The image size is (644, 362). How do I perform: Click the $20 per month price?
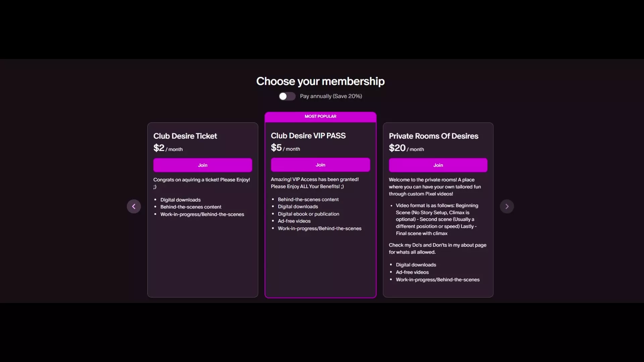click(406, 148)
